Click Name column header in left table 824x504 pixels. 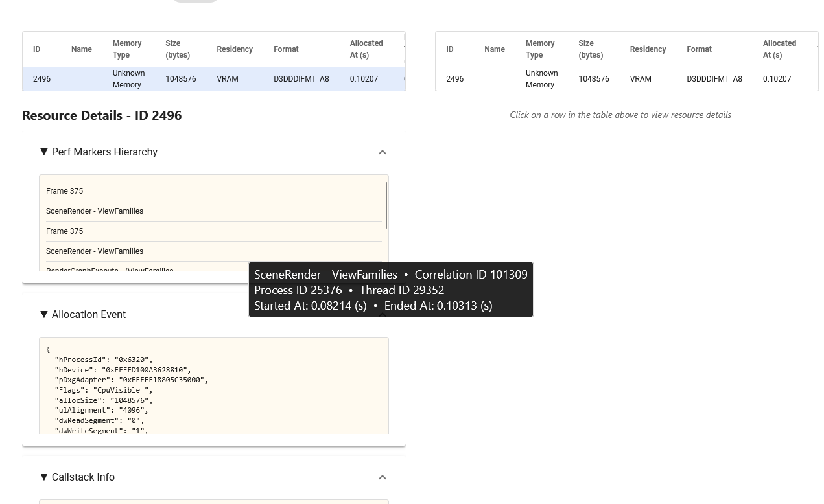[82, 49]
